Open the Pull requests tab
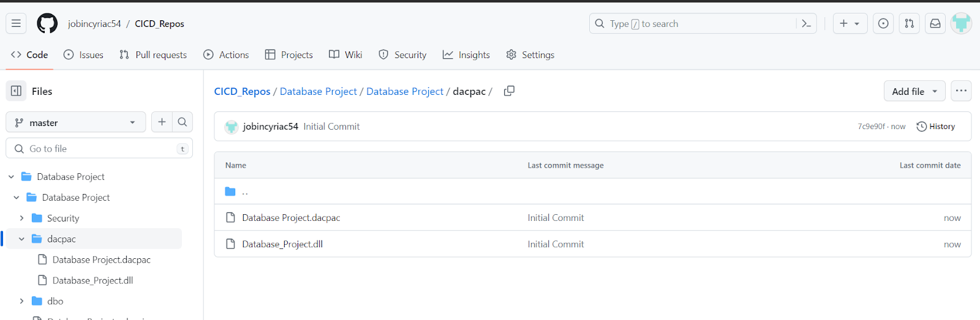 click(153, 54)
